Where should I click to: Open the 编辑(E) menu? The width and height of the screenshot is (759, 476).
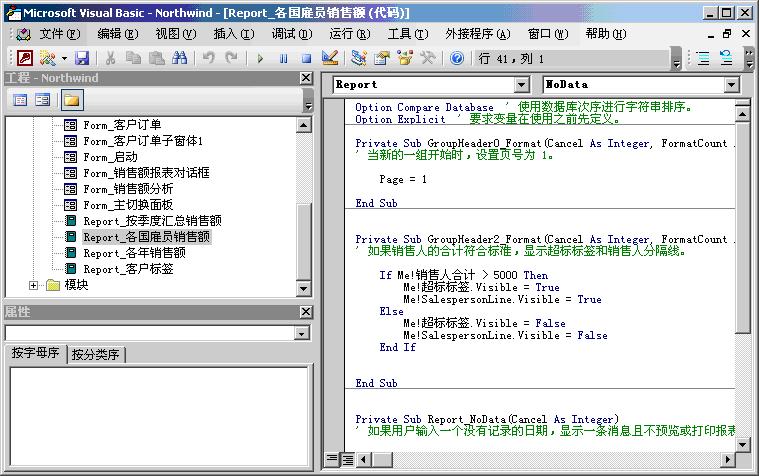pyautogui.click(x=118, y=34)
